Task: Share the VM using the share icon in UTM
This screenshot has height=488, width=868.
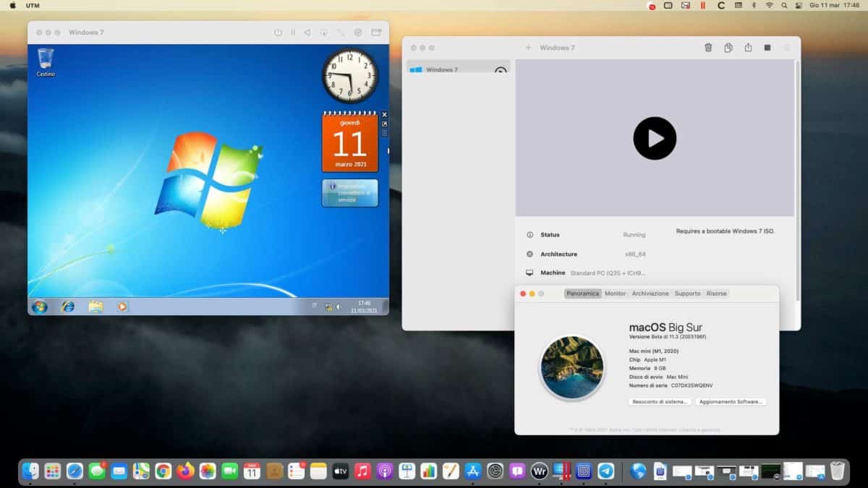Action: 748,48
